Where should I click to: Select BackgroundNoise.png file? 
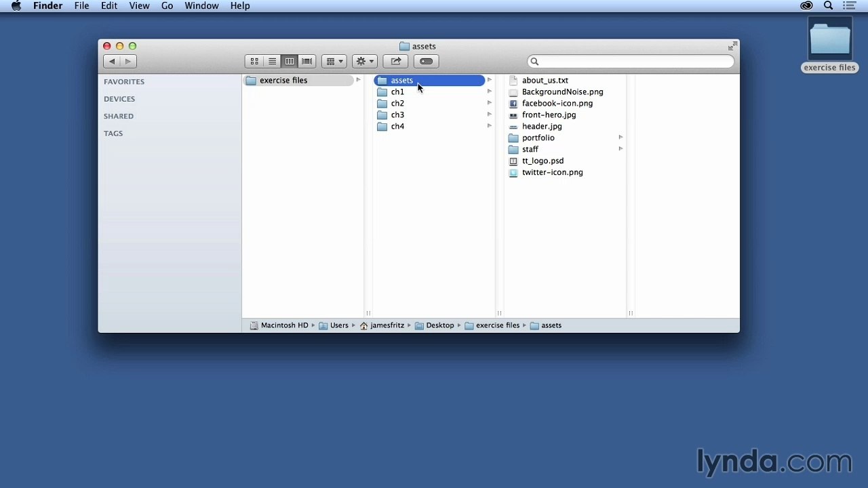[x=561, y=91]
